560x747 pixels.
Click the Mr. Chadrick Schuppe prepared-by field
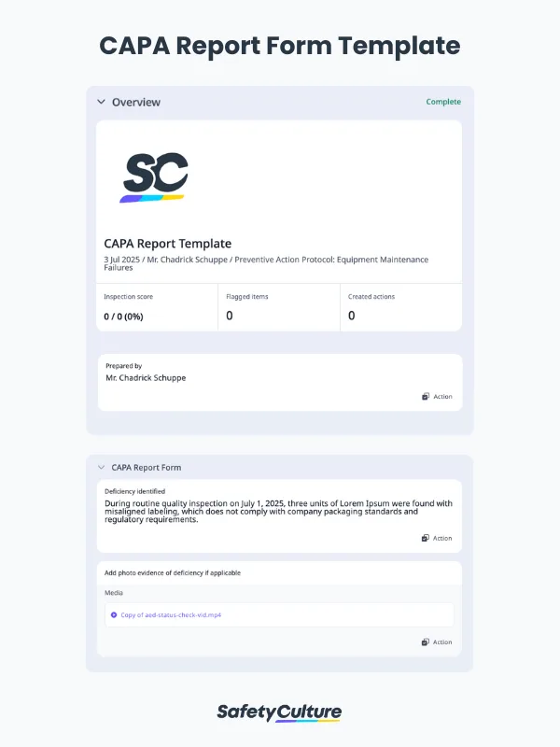click(x=146, y=378)
